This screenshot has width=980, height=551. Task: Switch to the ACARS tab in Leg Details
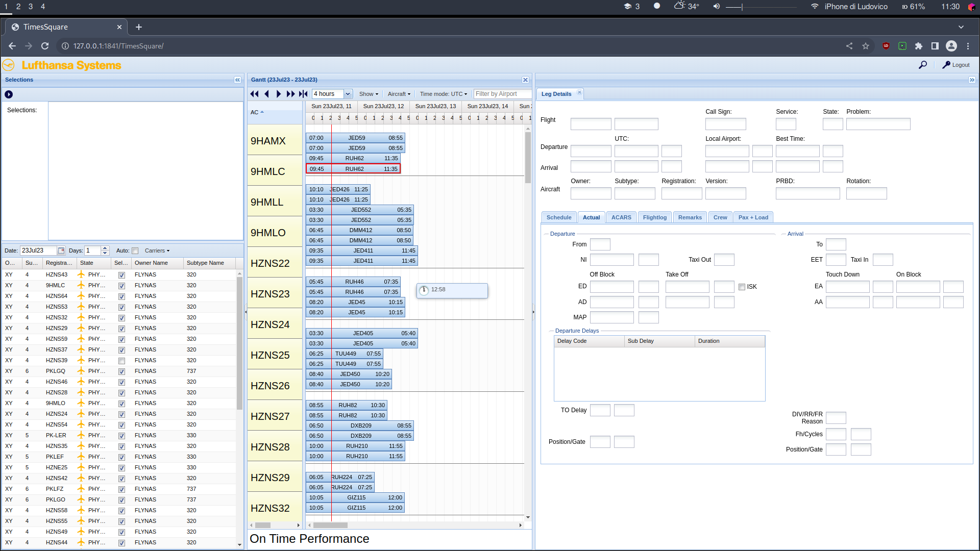tap(621, 217)
